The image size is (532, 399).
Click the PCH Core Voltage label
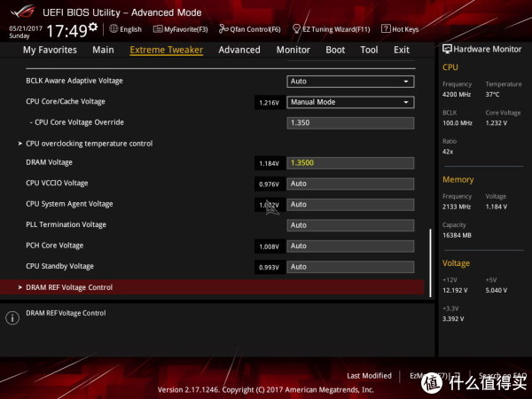click(55, 246)
